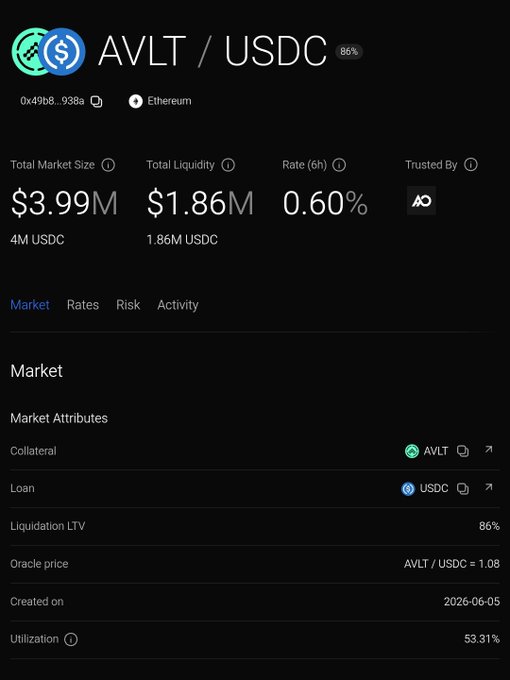The height and width of the screenshot is (680, 510).
Task: Open AVLT collateral in external explorer
Action: click(489, 449)
